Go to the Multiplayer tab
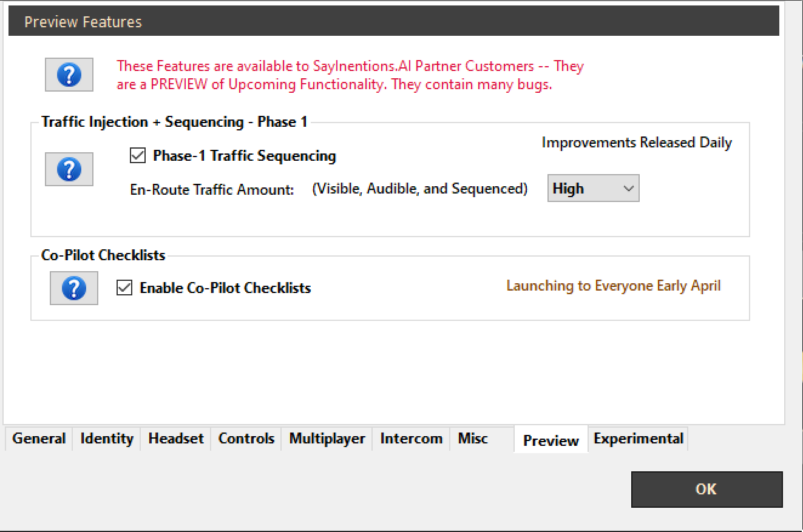The image size is (803, 532). click(327, 439)
